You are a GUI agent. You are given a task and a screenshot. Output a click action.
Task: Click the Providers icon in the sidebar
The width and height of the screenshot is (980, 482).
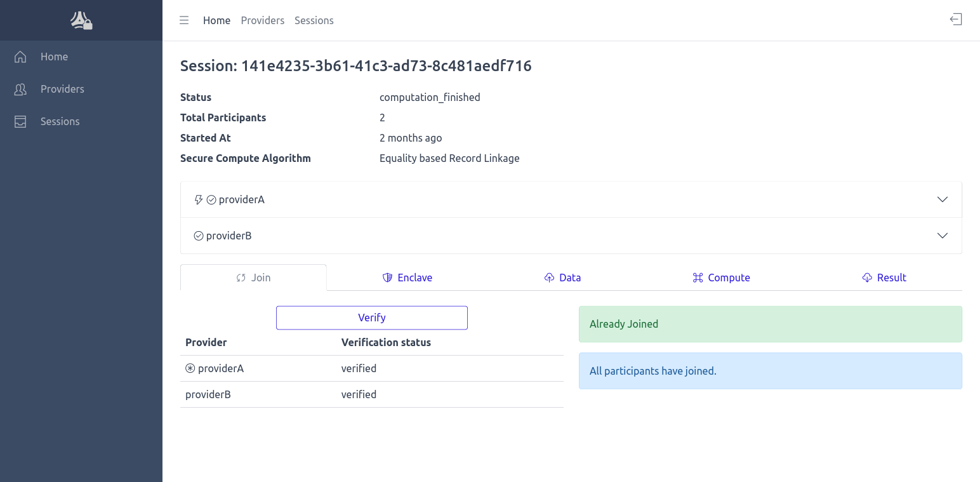point(20,89)
